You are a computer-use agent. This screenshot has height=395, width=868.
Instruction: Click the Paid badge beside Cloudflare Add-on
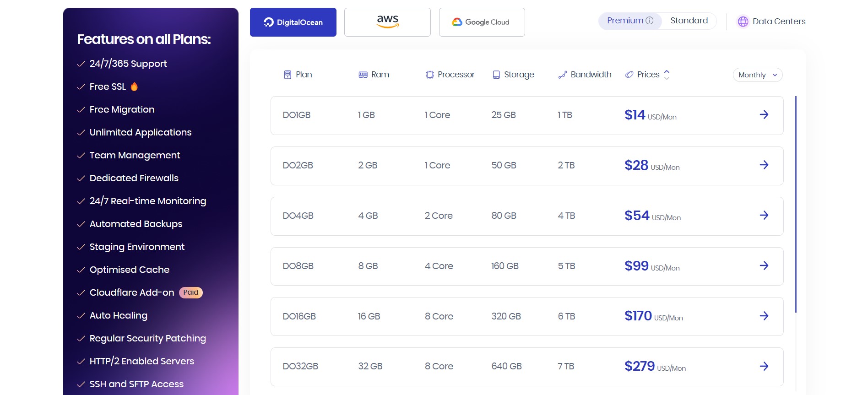(x=190, y=292)
